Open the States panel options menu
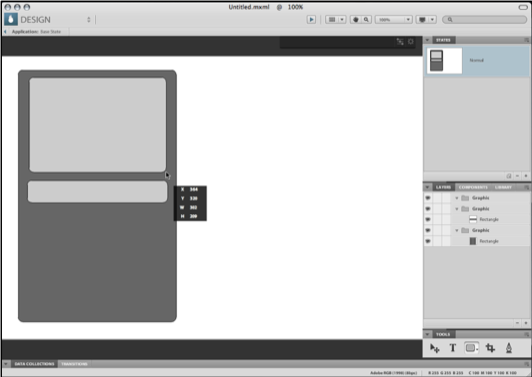The height and width of the screenshot is (377, 532). pyautogui.click(x=527, y=40)
